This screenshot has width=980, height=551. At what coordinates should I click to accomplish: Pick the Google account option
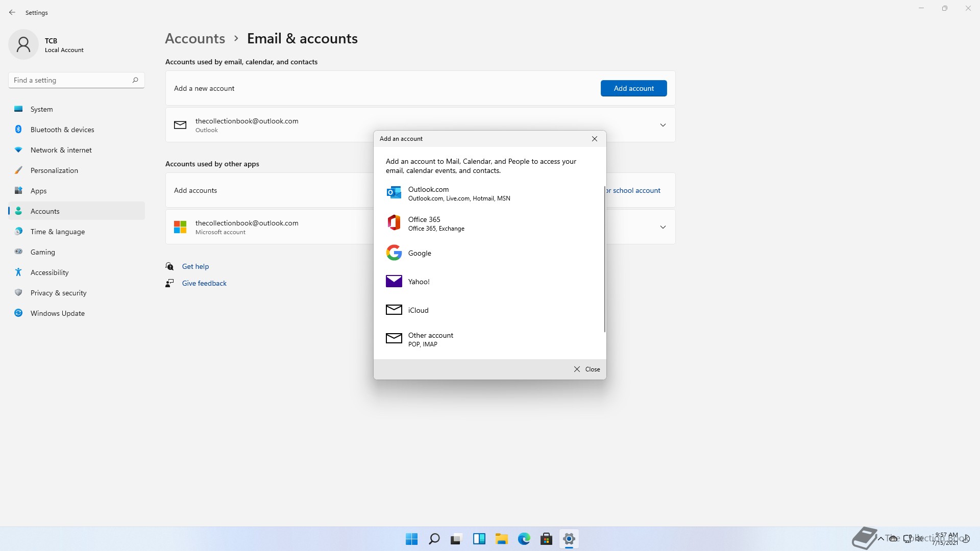pos(420,253)
